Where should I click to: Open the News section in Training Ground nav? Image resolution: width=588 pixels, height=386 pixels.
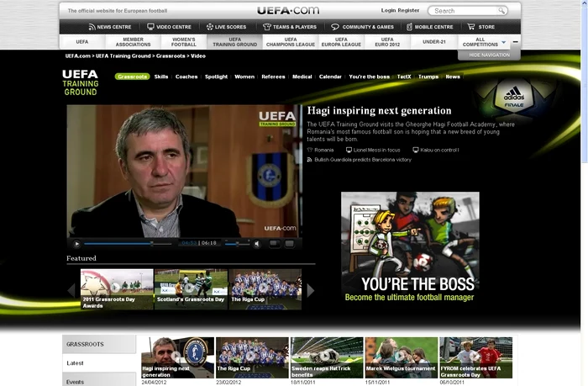click(x=453, y=77)
